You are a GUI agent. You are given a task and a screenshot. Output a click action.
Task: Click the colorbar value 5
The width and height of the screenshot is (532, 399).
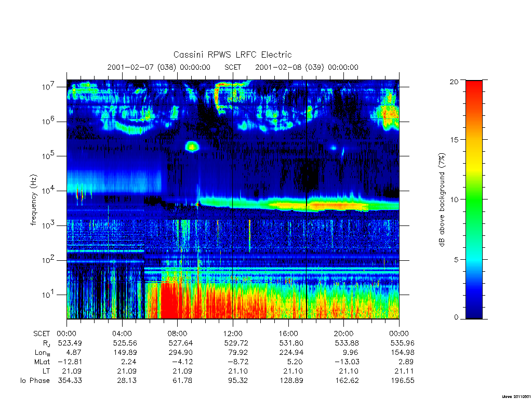[x=456, y=260]
